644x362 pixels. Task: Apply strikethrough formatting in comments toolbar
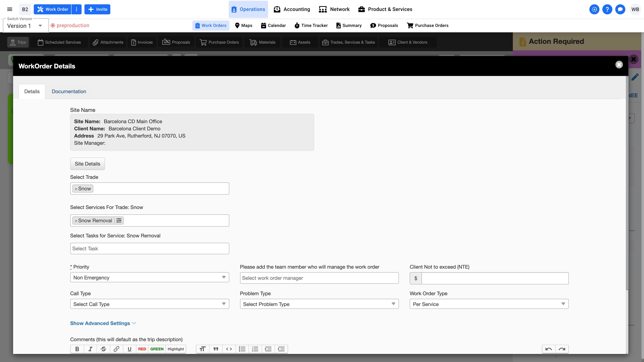tap(103, 349)
